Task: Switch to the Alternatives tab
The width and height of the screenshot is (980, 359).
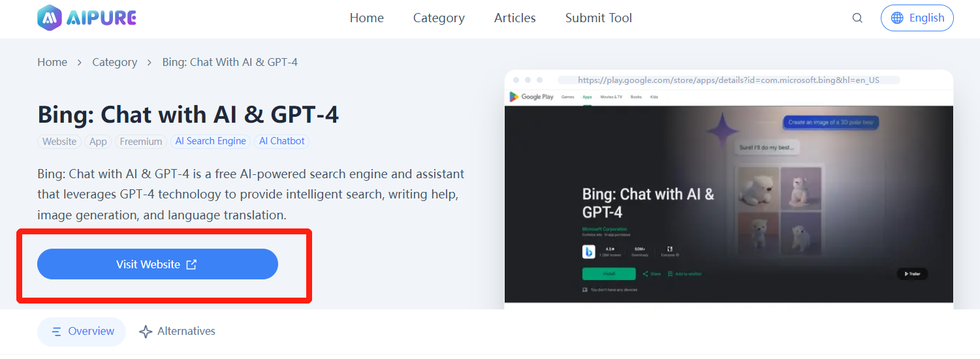Action: point(177,332)
